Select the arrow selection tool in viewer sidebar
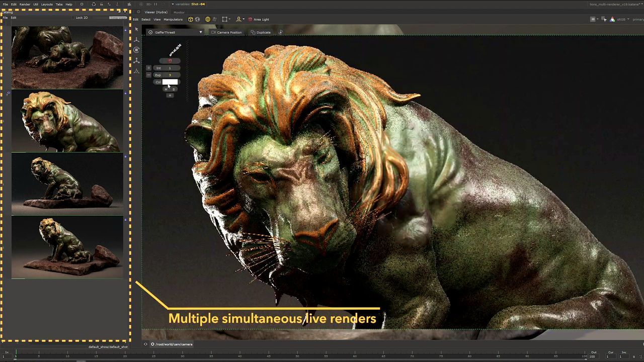 coord(136,29)
